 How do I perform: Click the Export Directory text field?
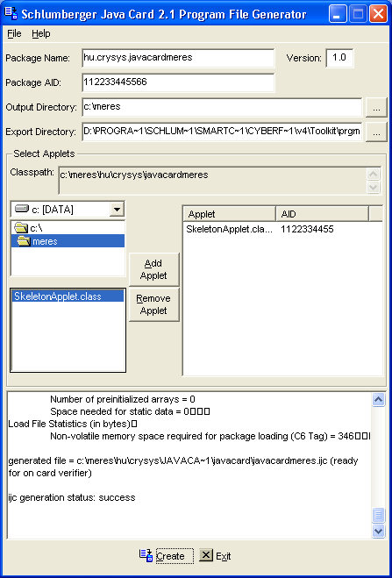[x=222, y=132]
